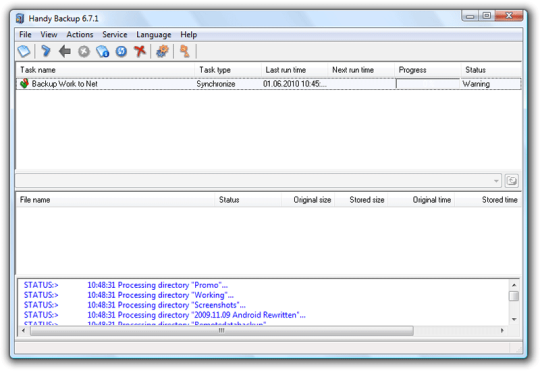Click the red X delete task icon
The image size is (540, 371).
coord(140,51)
